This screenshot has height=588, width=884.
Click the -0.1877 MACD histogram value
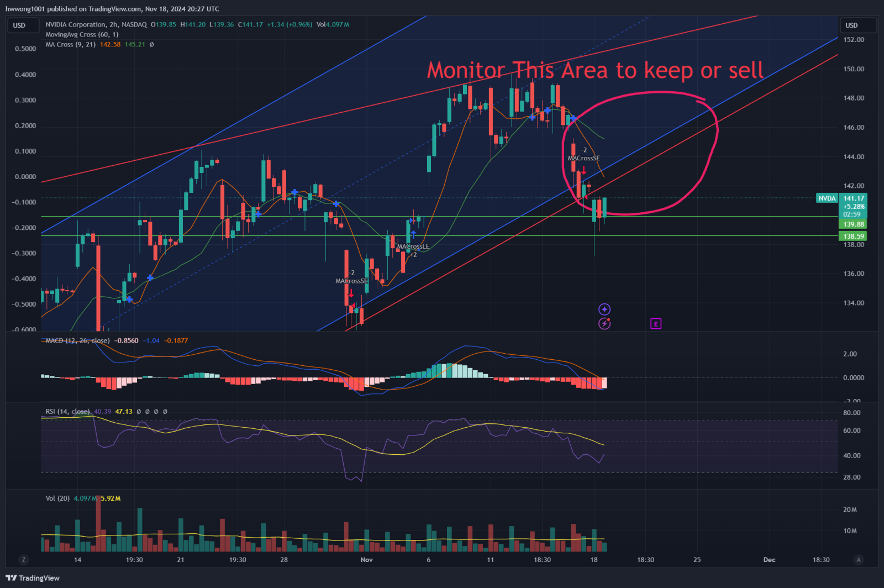tap(176, 340)
